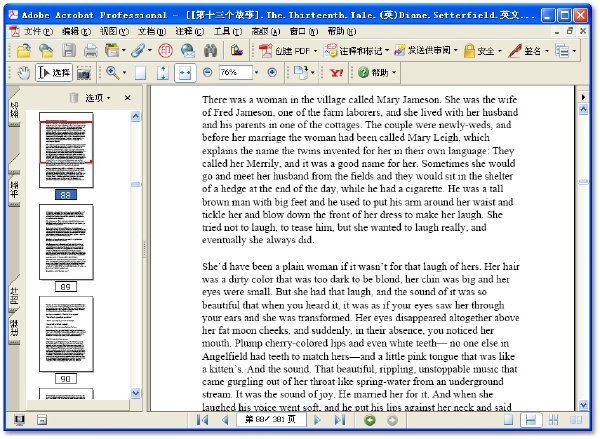This screenshot has height=439, width=600.
Task: Go to the last page
Action: 339,420
